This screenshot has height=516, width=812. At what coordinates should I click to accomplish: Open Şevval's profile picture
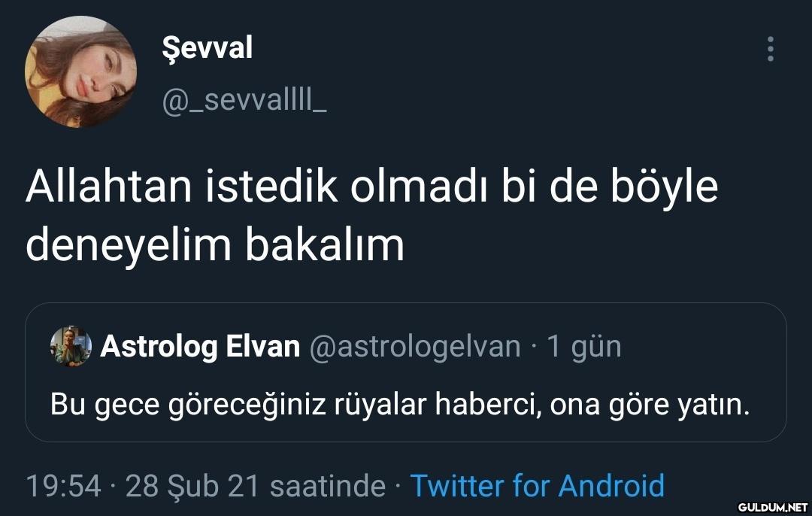pyautogui.click(x=81, y=71)
